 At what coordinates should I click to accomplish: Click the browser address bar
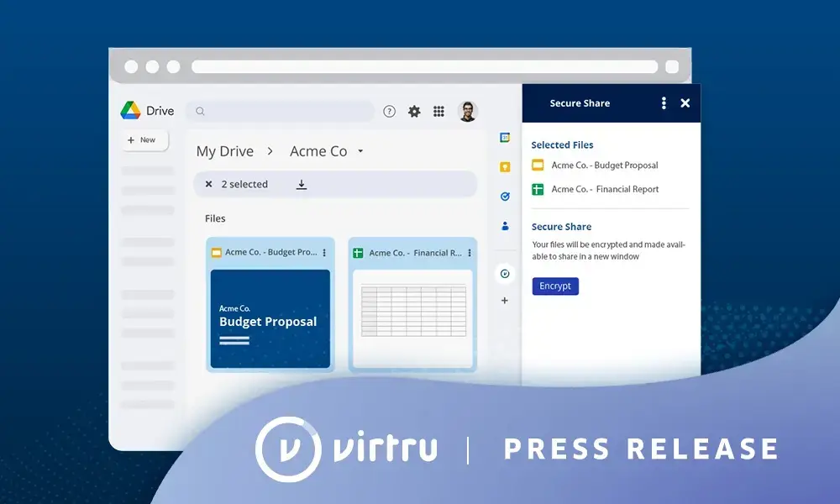coord(425,66)
